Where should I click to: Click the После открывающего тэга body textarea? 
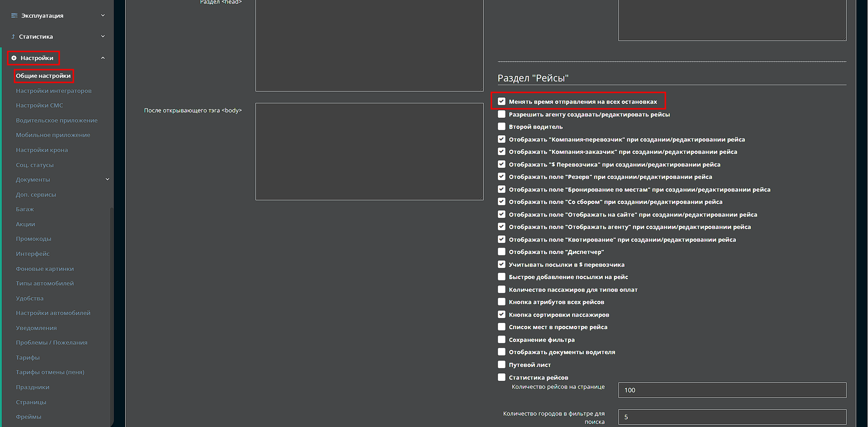point(369,152)
